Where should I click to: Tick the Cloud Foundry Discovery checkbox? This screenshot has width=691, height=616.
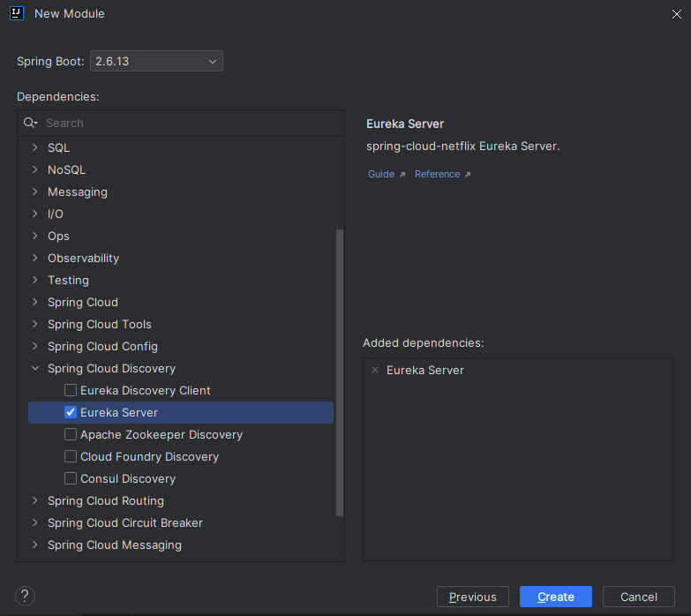[71, 456]
